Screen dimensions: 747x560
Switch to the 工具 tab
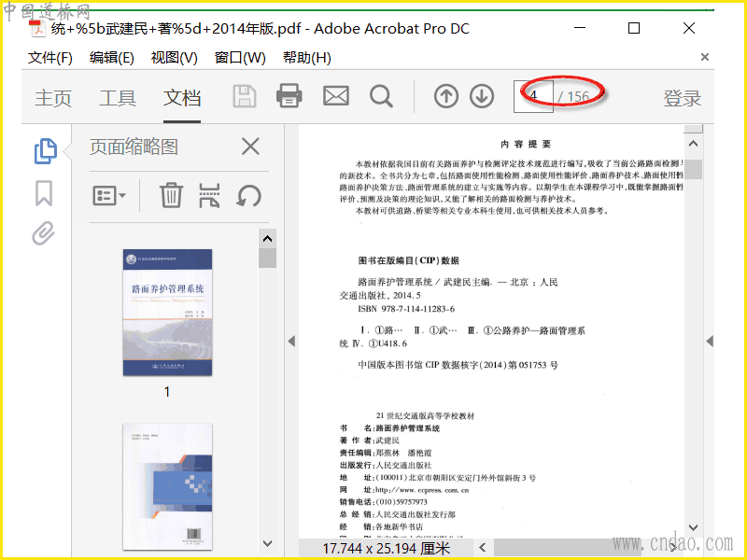click(118, 98)
